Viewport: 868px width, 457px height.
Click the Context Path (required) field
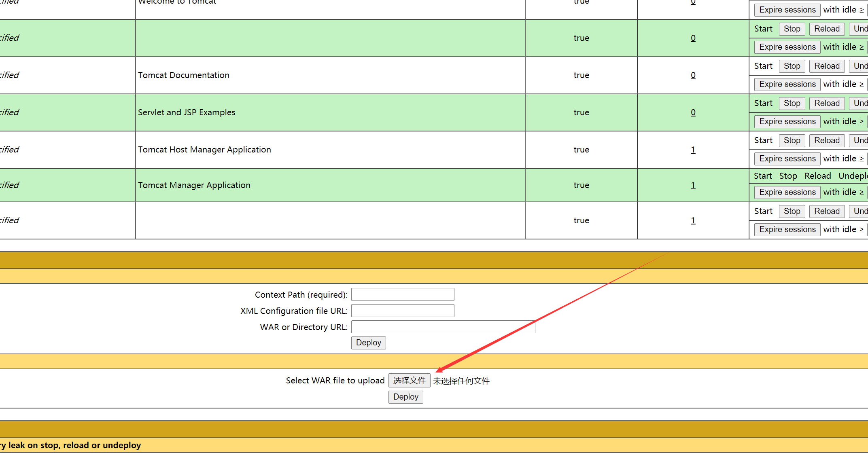tap(402, 294)
